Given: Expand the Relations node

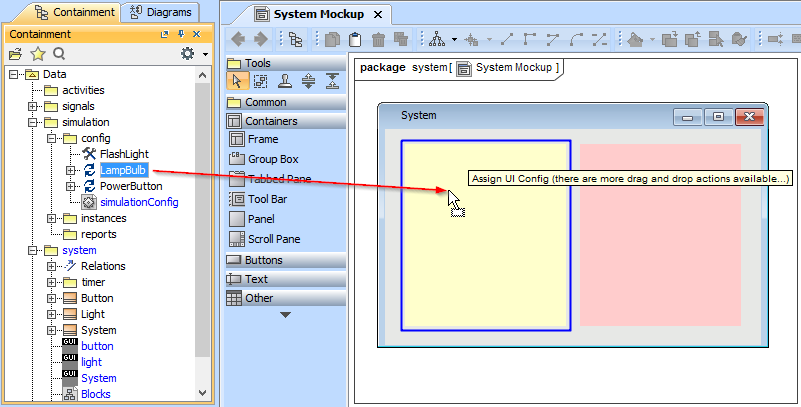Looking at the screenshot, I should pos(51,266).
